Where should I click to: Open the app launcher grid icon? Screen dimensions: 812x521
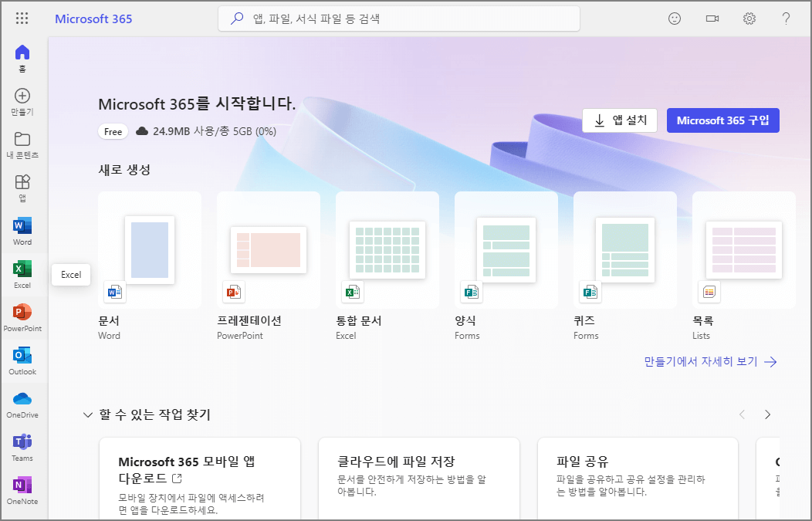click(x=22, y=19)
